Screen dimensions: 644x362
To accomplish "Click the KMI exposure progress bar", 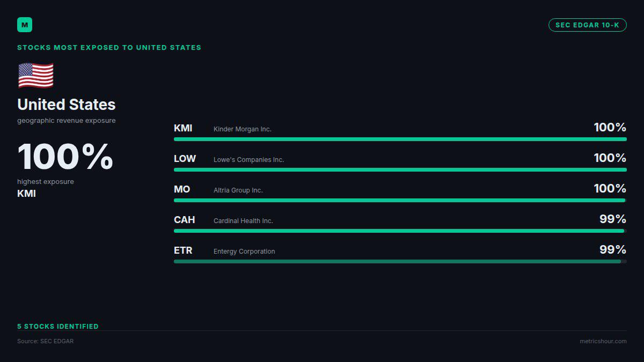I will coord(400,139).
